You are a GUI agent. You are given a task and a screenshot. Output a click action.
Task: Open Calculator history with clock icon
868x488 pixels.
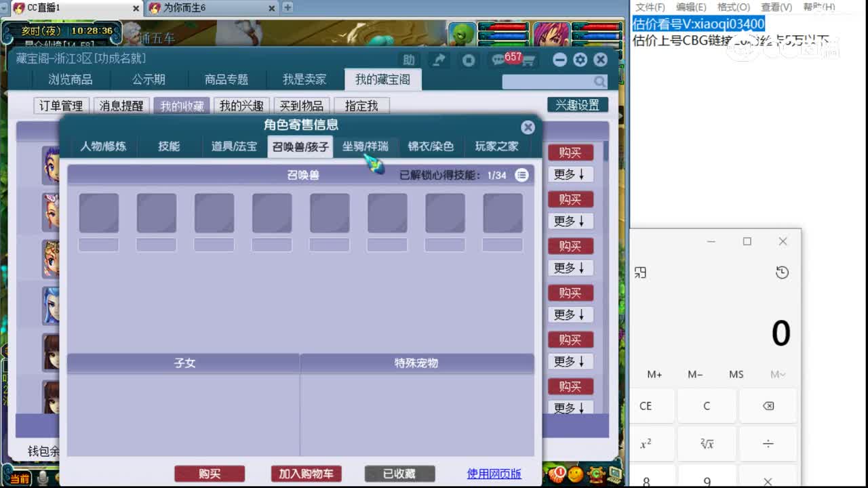pos(782,272)
